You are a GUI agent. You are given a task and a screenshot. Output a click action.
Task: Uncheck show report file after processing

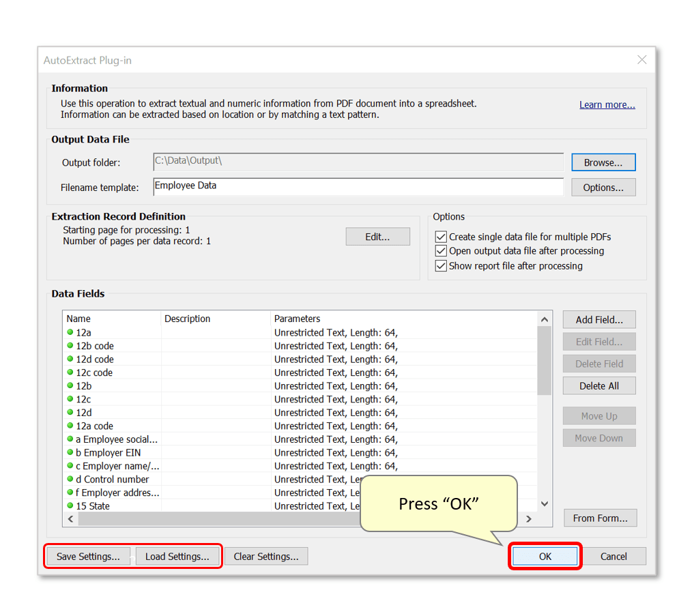440,265
